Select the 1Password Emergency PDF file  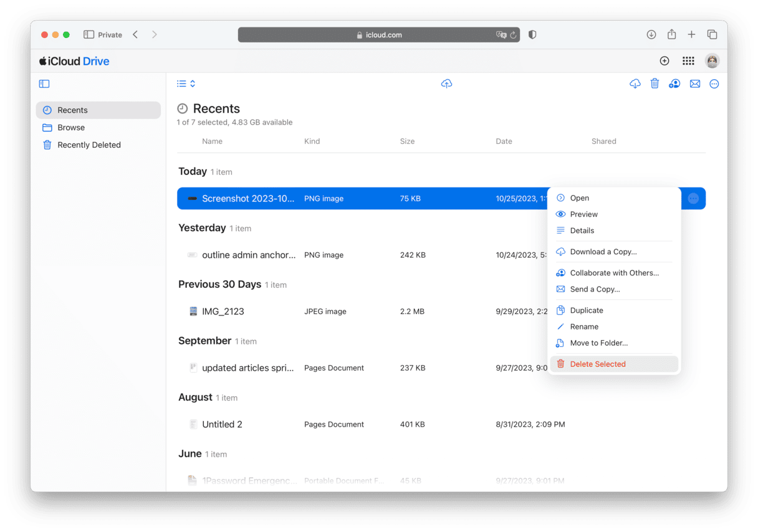441,480
